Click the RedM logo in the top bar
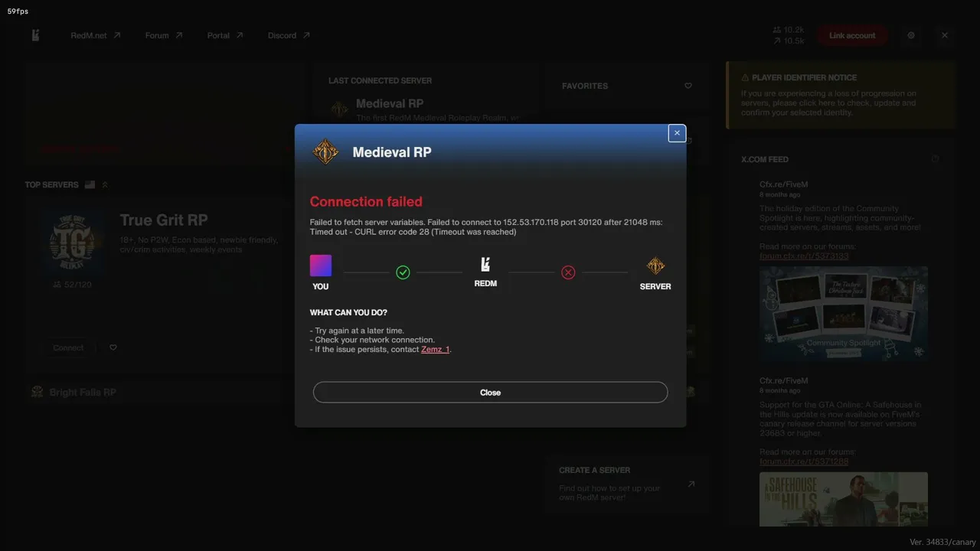Viewport: 980px width, 551px height. pyautogui.click(x=35, y=35)
